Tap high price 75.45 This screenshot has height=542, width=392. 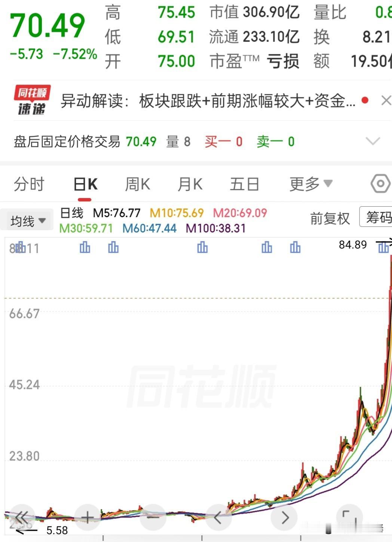tap(176, 12)
